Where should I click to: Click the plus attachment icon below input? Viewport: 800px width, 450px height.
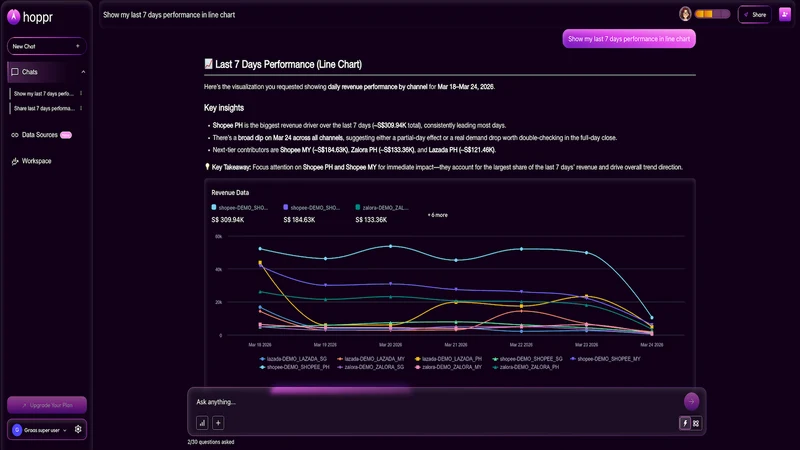(218, 423)
